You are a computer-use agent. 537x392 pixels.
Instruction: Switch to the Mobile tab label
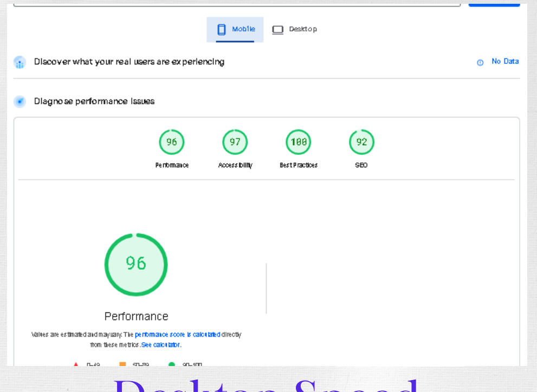click(x=243, y=29)
